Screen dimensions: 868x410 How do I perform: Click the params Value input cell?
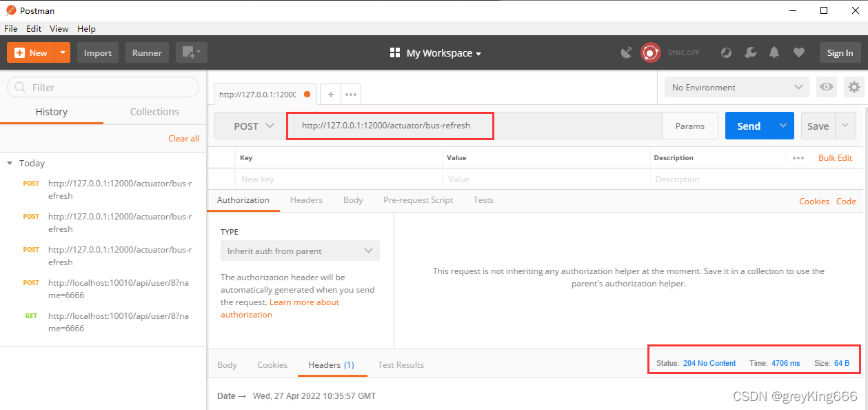coord(546,179)
